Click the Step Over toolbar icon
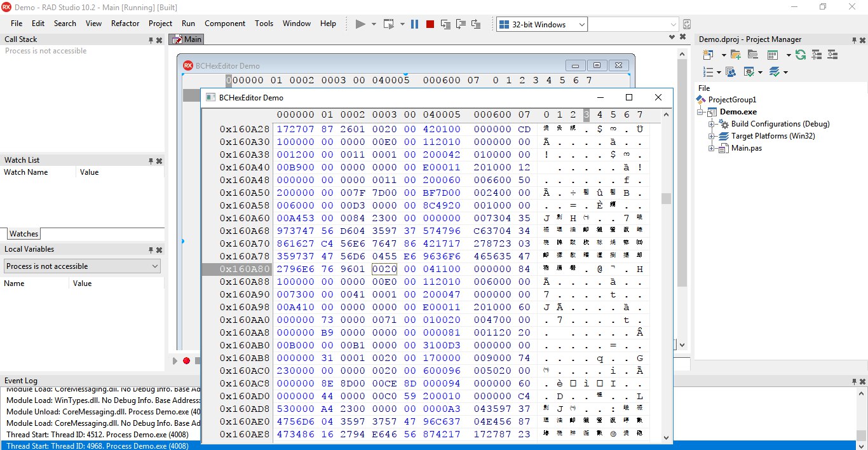The image size is (868, 450). 461,24
